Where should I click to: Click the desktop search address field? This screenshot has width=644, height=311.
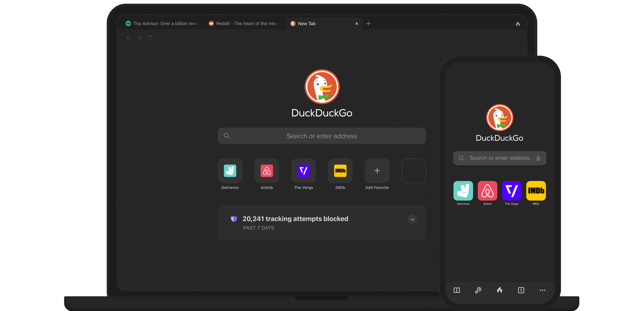pyautogui.click(x=322, y=136)
